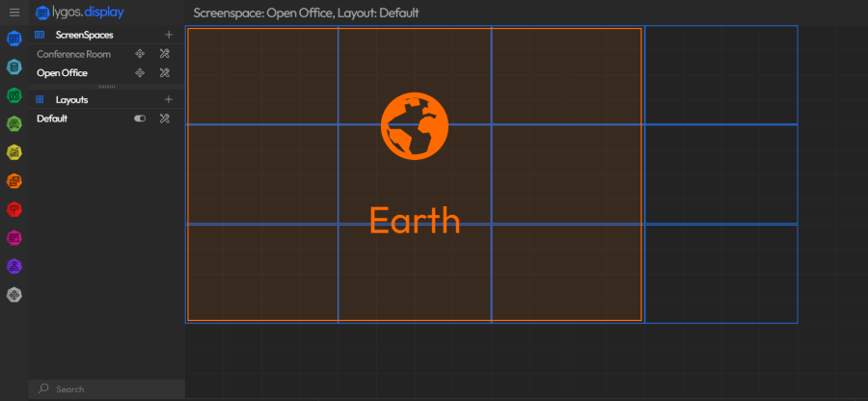Viewport: 868px width, 401px height.
Task: Select the Default layout
Action: click(52, 119)
